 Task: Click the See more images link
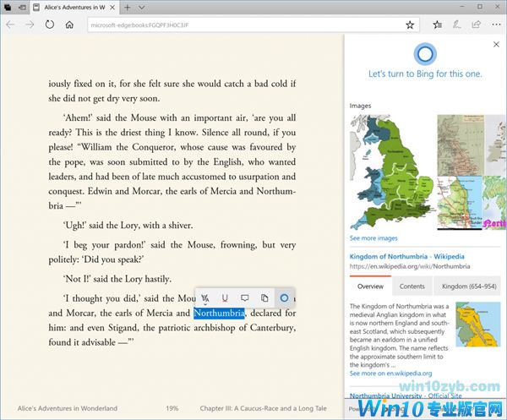tap(373, 239)
